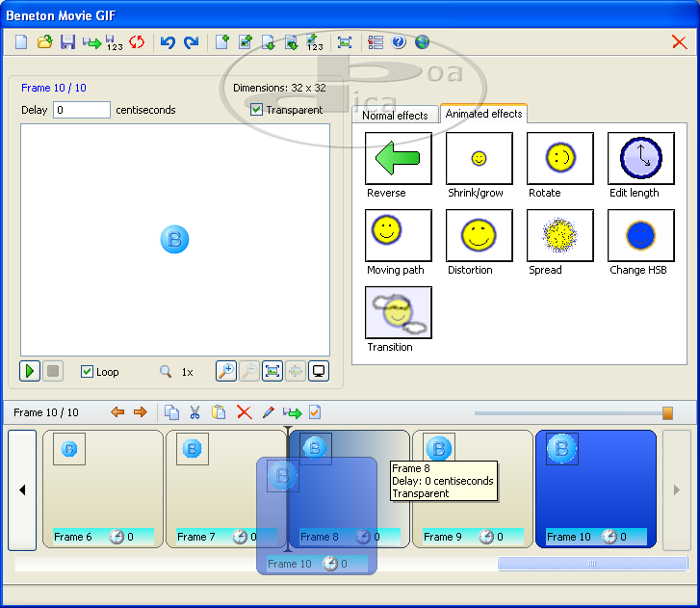Open the Help question mark icon

click(399, 42)
